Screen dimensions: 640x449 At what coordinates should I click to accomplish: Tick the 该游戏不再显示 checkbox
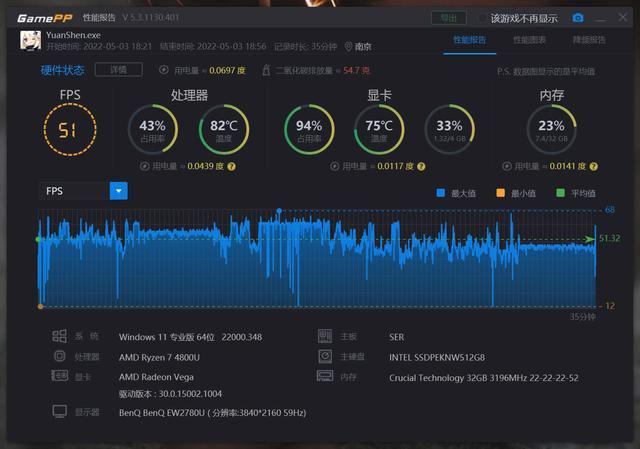(x=482, y=18)
